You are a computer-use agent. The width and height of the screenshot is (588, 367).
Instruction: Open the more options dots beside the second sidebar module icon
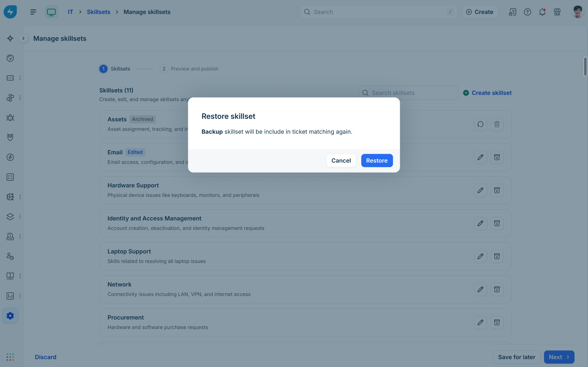(20, 98)
